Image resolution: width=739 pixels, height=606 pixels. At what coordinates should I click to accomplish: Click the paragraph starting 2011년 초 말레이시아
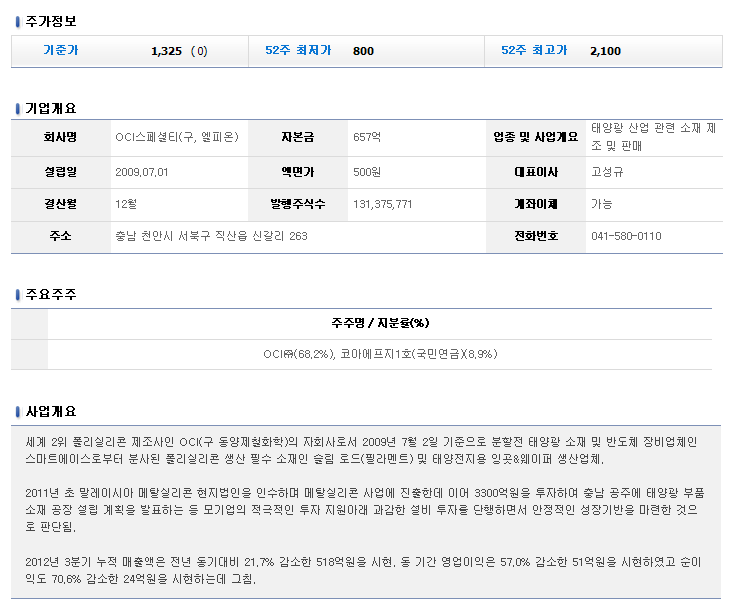[365, 510]
